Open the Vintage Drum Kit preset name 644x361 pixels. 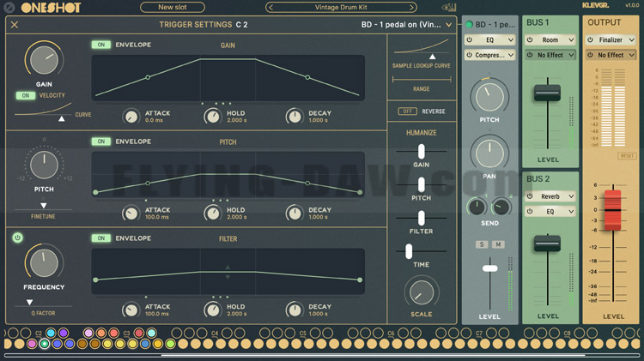(x=341, y=8)
